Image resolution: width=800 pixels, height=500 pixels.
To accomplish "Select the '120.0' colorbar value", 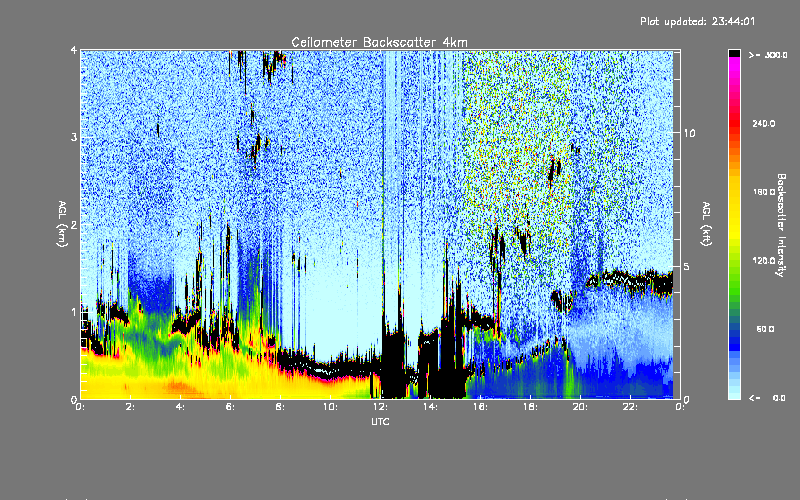I will tap(764, 260).
